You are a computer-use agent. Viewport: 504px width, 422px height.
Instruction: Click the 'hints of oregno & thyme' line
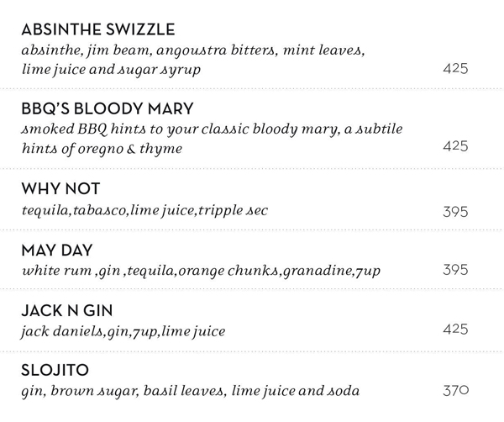click(x=102, y=149)
